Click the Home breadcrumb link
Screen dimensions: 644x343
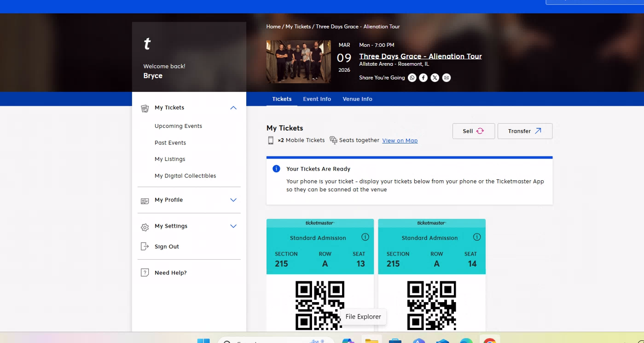click(273, 27)
